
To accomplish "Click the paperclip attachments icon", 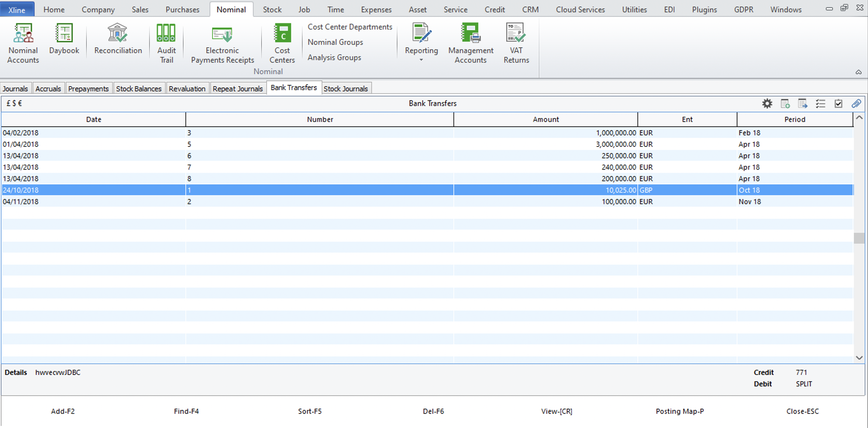I will coord(856,103).
